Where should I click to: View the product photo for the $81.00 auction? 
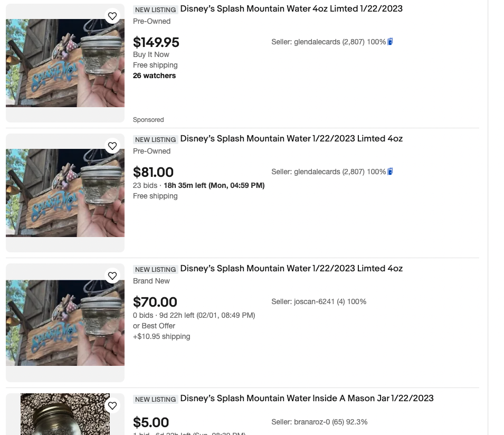[x=65, y=193]
